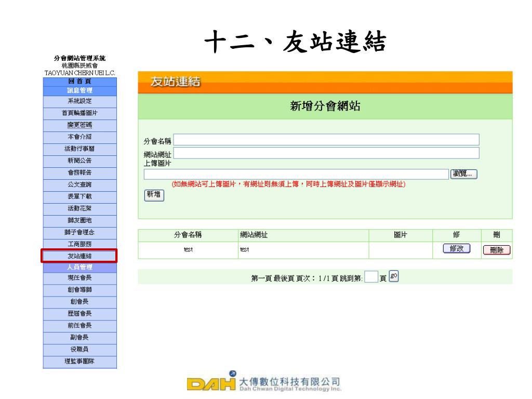This screenshot has width=532, height=399.
Task: Open 會務報告 menu item
Action: pyautogui.click(x=79, y=172)
